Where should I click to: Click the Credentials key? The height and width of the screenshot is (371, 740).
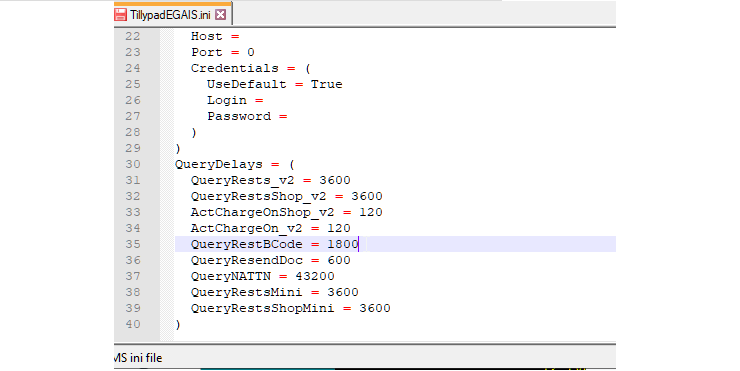point(235,68)
